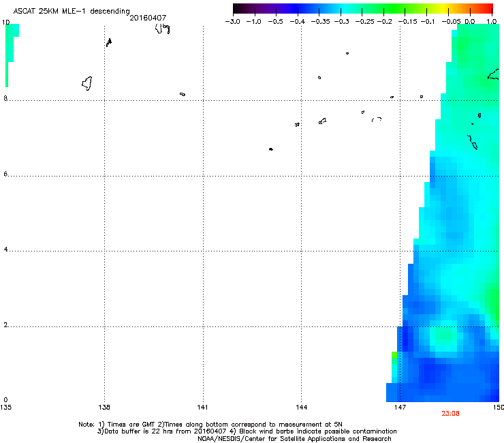
Task: Click the red time stamp 23:08
Action: point(450,414)
